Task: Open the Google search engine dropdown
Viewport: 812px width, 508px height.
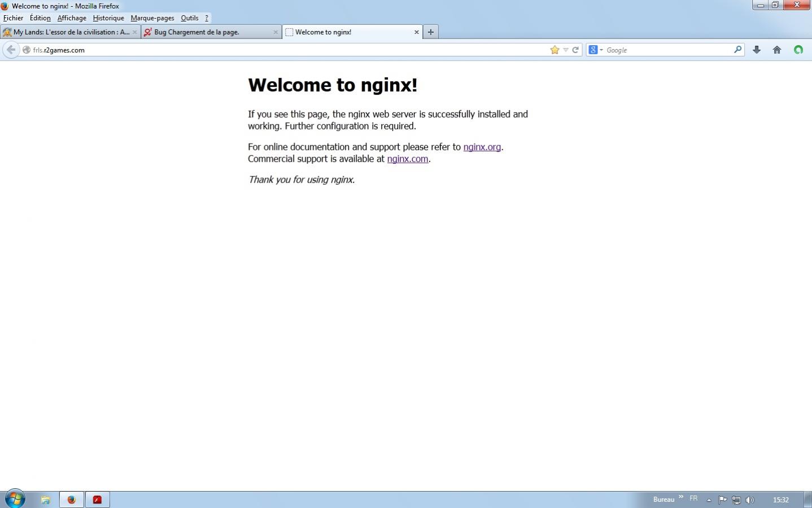Action: 596,50
